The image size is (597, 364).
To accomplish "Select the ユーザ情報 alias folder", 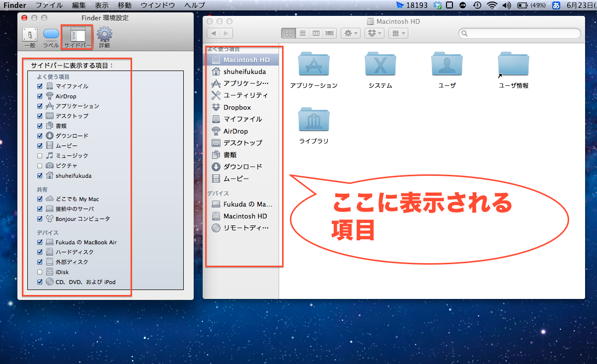I will [x=513, y=64].
